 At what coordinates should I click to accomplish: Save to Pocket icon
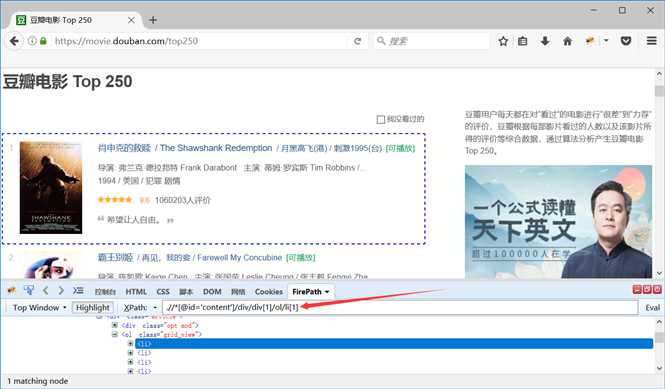pyautogui.click(x=626, y=41)
